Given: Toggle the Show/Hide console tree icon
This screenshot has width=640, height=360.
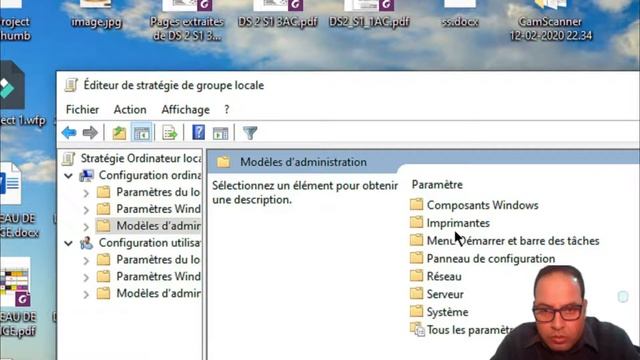Looking at the screenshot, I should point(142,133).
